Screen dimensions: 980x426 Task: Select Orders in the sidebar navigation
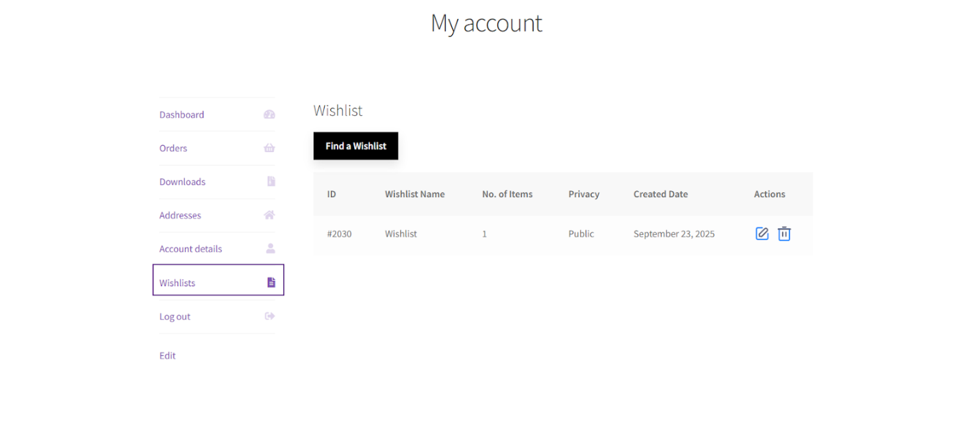tap(173, 148)
